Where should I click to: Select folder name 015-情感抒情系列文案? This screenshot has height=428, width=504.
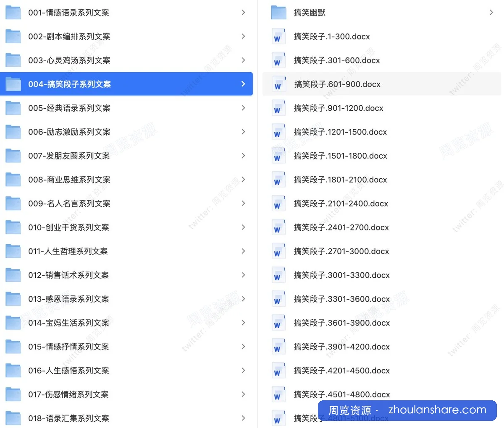[68, 347]
